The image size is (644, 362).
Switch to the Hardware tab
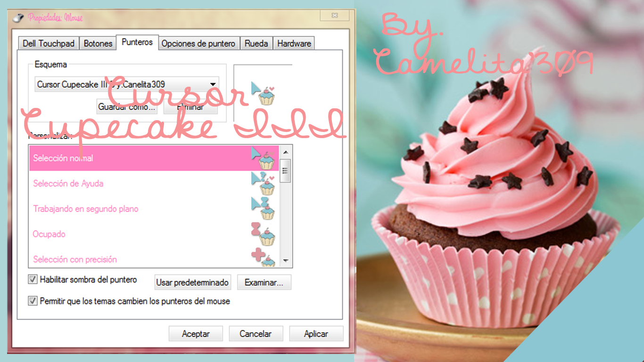294,43
